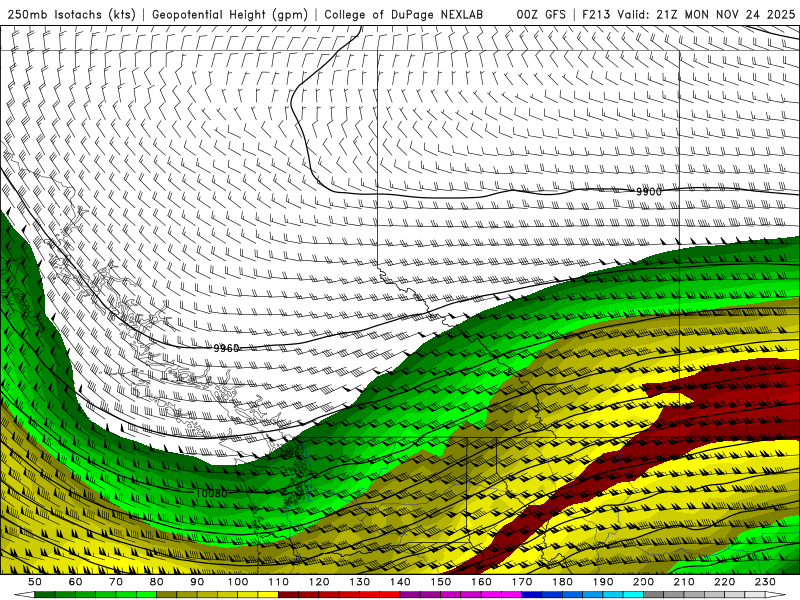Screen dimensions: 800x600
Task: Click the '250mb Isotachs (kts)' title text
Action: click(72, 14)
